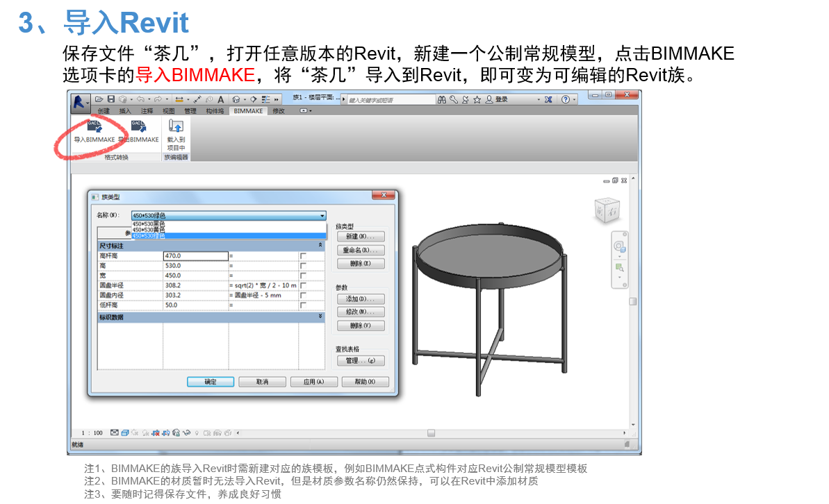Switch to the BIMMAKE ribbon tab
Screen dimensions: 829x504
(x=248, y=111)
